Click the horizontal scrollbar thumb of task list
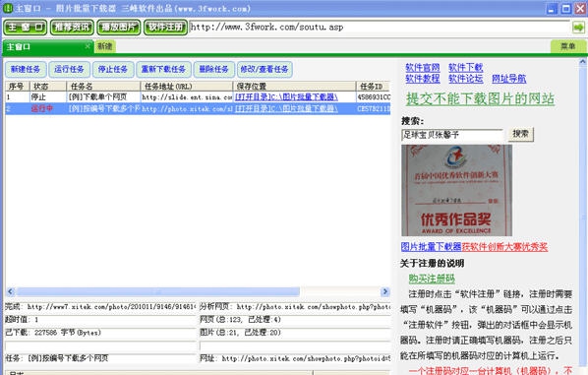588x375 pixels. click(x=158, y=291)
